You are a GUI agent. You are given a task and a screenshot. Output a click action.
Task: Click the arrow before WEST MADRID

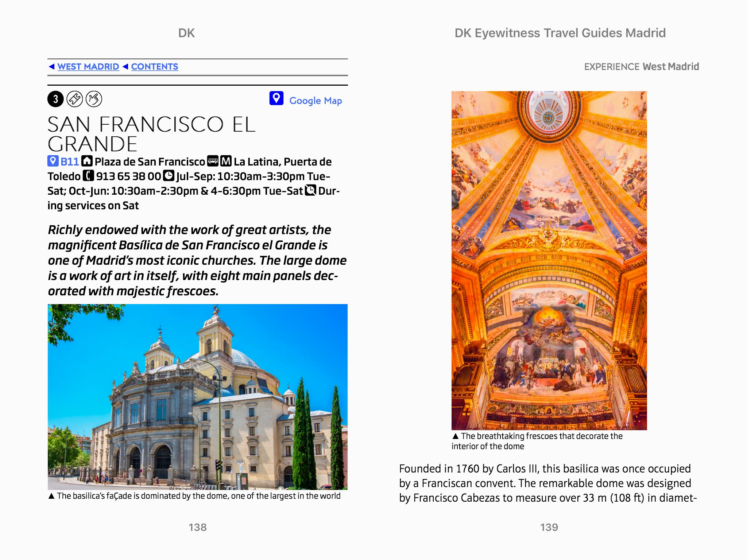[x=52, y=67]
